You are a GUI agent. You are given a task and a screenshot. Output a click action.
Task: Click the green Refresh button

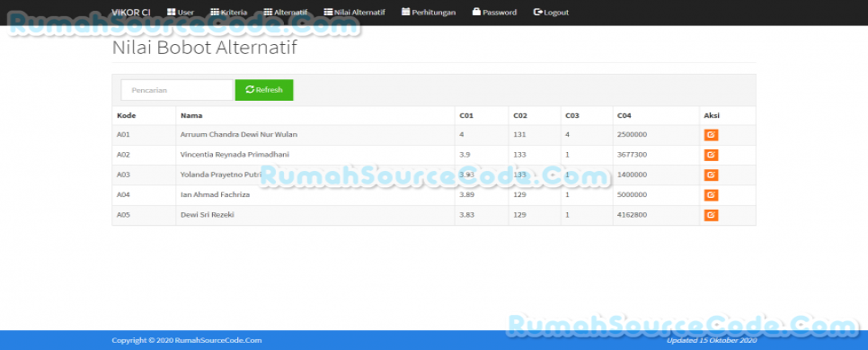(x=264, y=90)
